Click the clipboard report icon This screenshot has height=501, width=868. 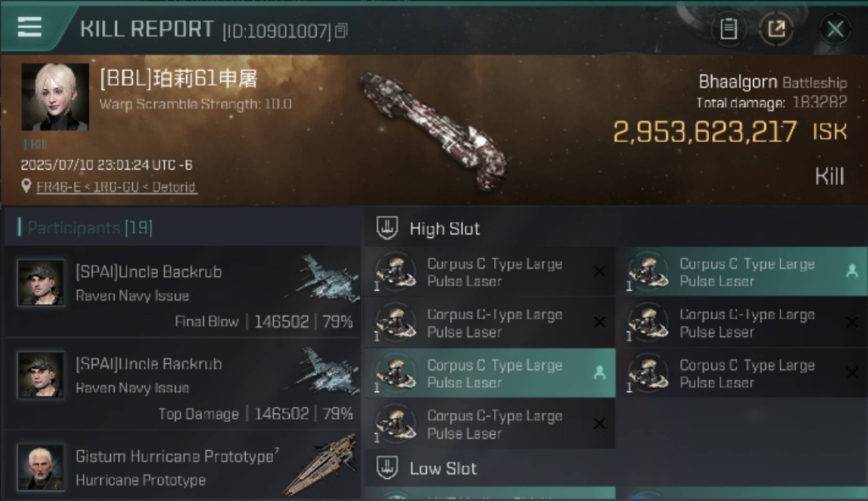728,29
